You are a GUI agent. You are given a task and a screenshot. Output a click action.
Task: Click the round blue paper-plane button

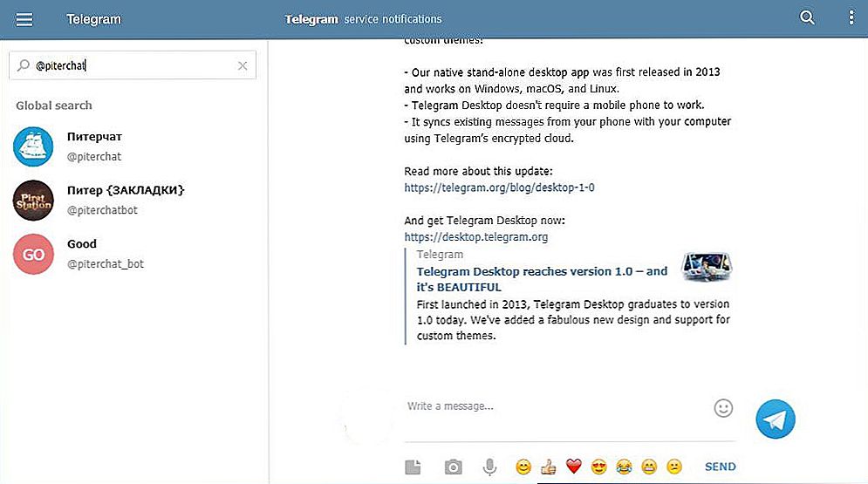(775, 419)
